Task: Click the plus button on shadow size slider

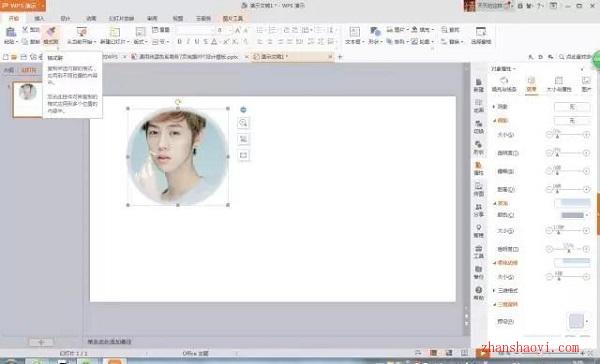Action: click(586, 134)
